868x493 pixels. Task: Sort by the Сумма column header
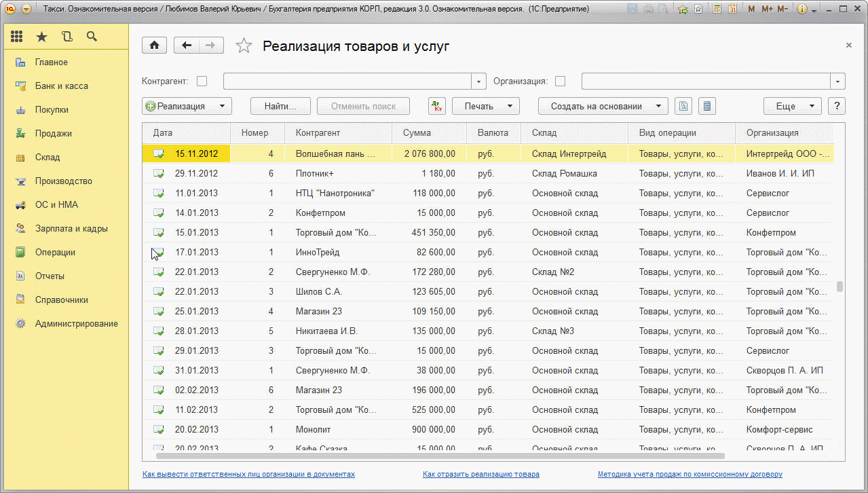coord(429,133)
